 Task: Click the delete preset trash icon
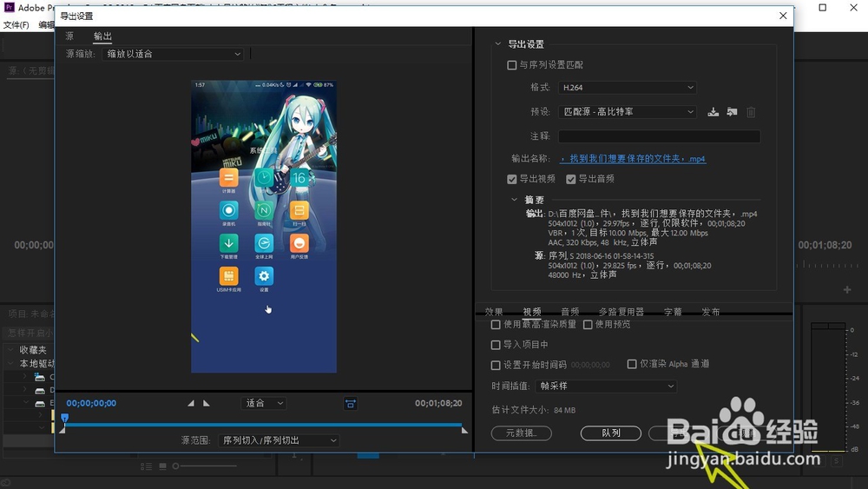coord(751,112)
